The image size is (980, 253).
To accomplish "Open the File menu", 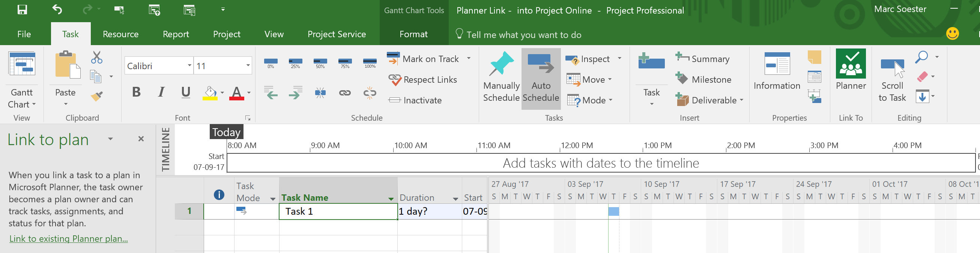I will (x=24, y=34).
